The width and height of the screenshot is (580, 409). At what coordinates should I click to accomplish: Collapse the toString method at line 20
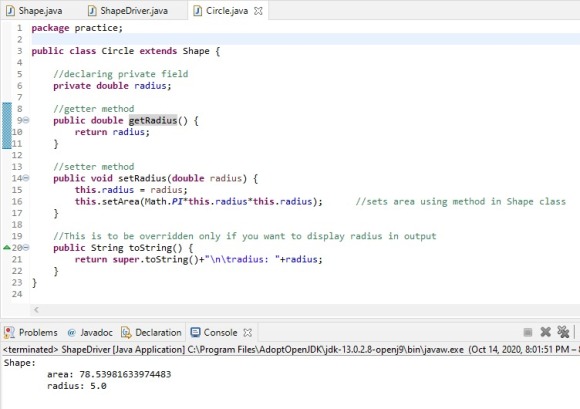(x=26, y=248)
